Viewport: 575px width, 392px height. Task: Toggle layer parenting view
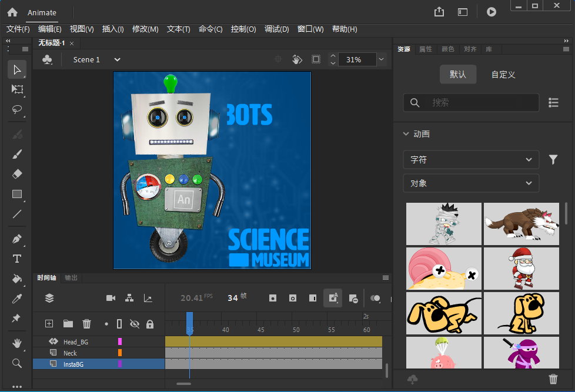point(129,298)
